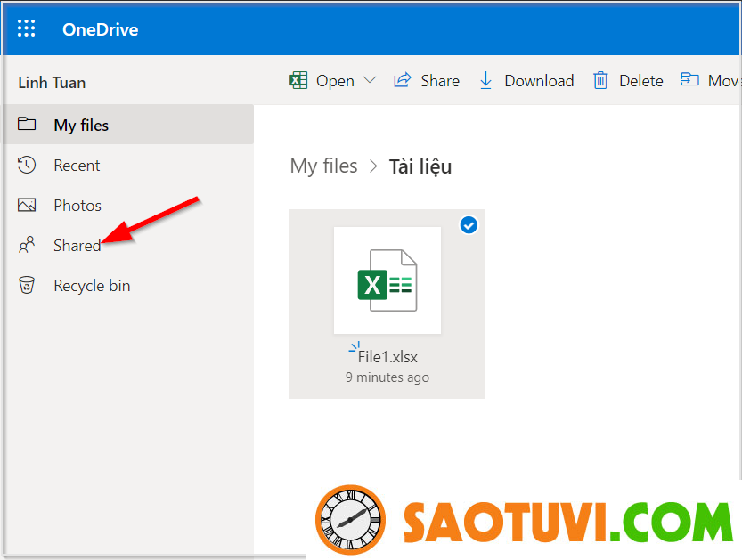Click the OneDrive title link
The height and width of the screenshot is (560, 742).
100,29
